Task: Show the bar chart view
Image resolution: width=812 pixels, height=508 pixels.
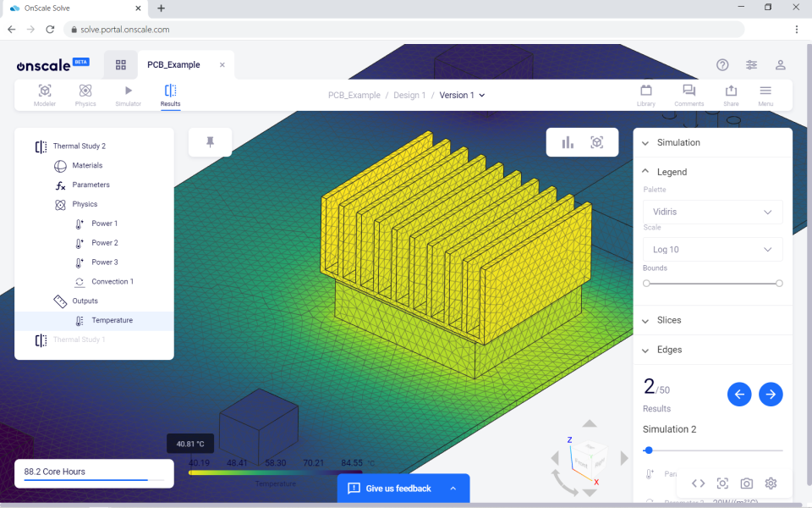Action: (x=568, y=142)
